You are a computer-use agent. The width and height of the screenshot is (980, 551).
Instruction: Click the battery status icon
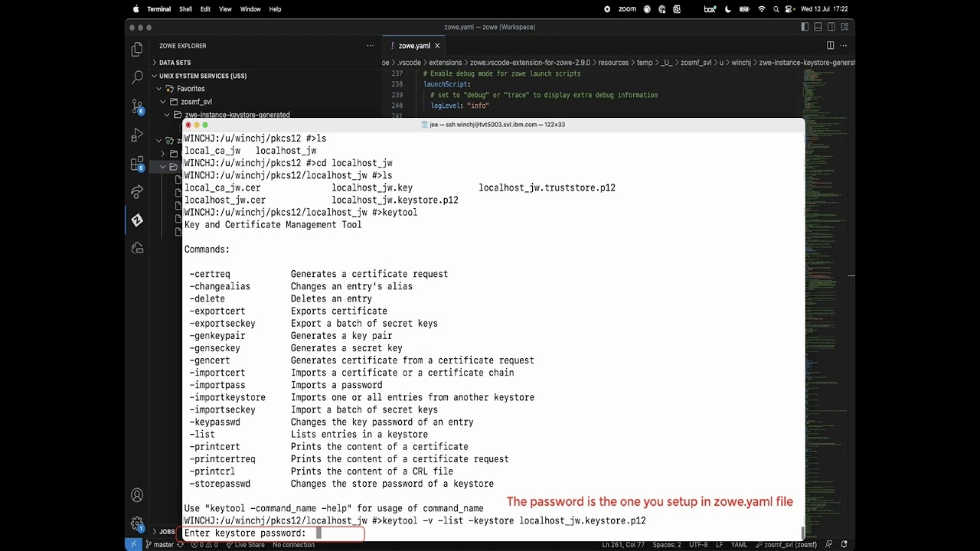pos(743,9)
